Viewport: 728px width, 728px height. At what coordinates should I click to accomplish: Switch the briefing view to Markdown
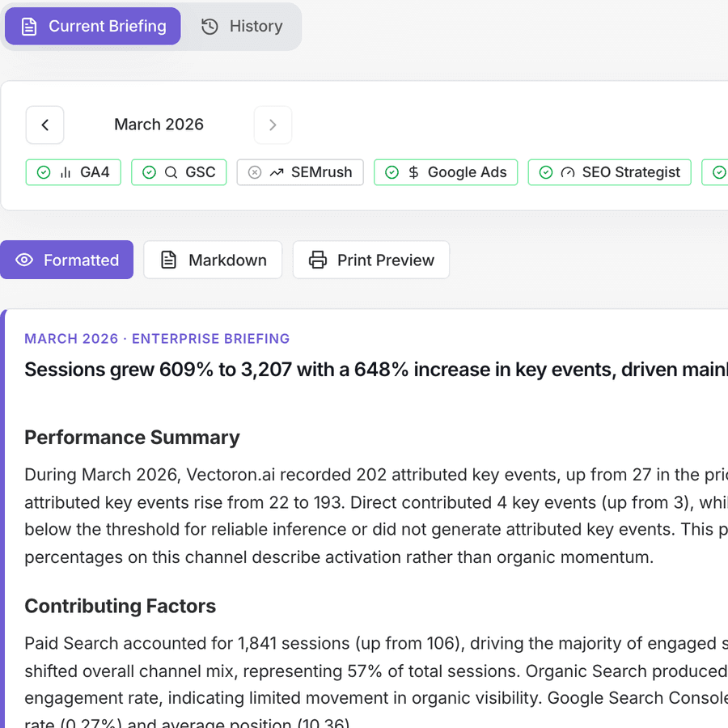[x=212, y=260]
